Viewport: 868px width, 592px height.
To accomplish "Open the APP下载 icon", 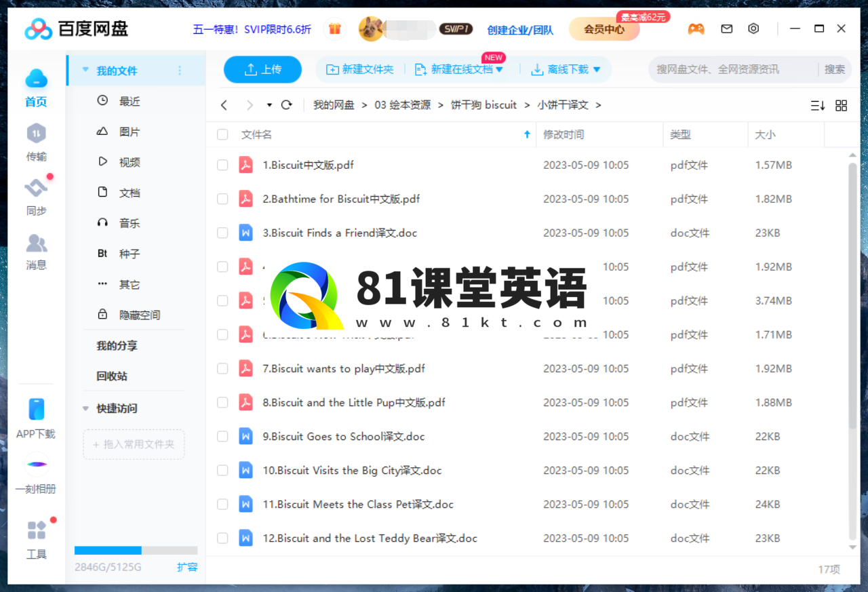I will 36,409.
